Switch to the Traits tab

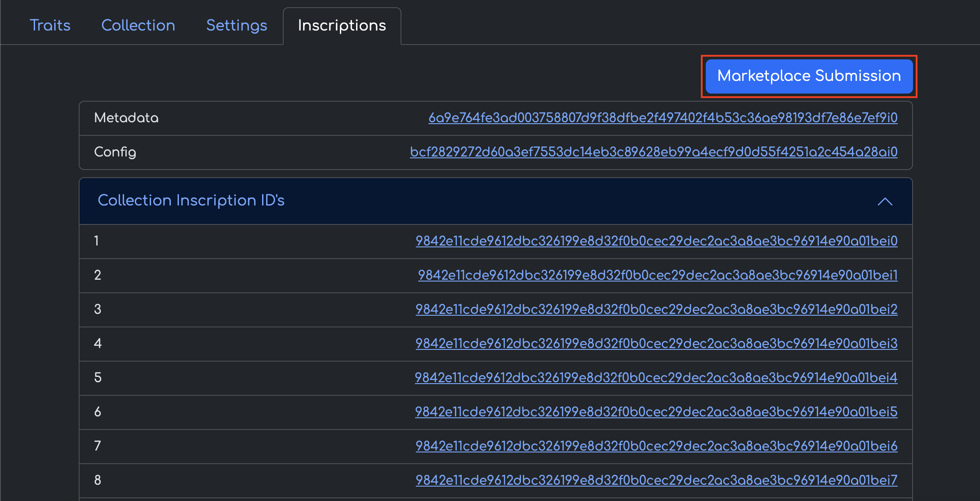click(x=50, y=26)
